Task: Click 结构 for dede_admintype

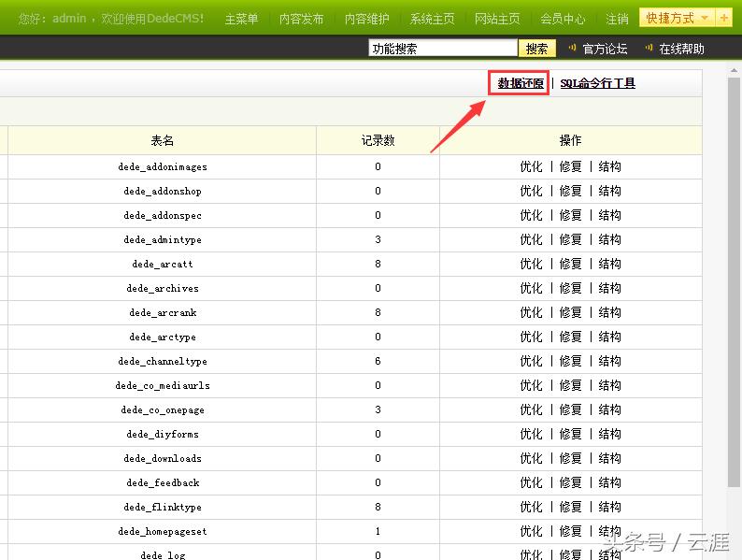Action: [x=609, y=239]
